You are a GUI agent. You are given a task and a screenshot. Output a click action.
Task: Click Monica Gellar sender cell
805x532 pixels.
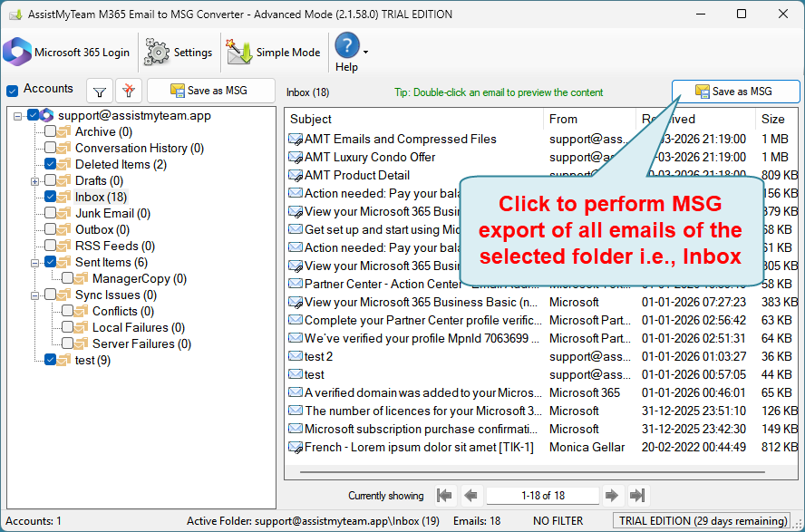[587, 447]
